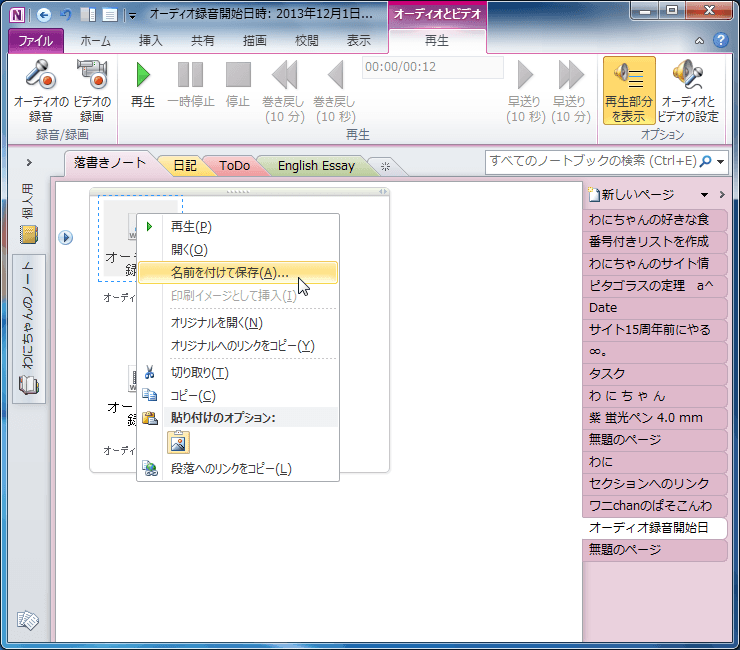Click the green 再生 play button in ribbon
This screenshot has width=740, height=650.
(x=143, y=84)
